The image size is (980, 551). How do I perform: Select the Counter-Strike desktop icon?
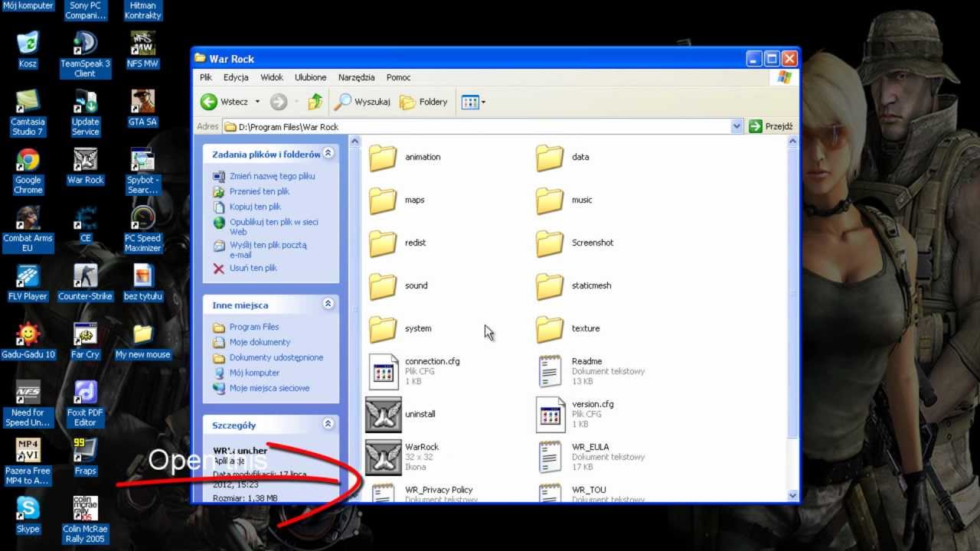tap(85, 282)
